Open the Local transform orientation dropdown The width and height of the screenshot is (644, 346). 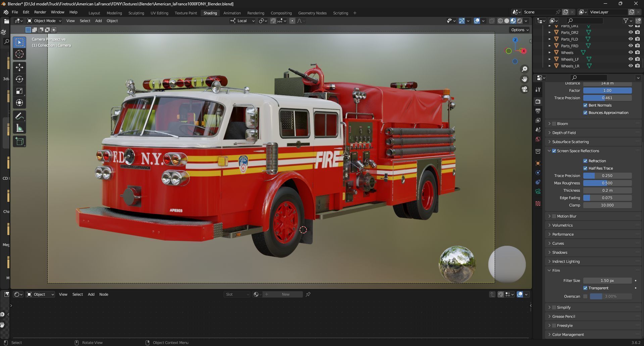point(243,21)
